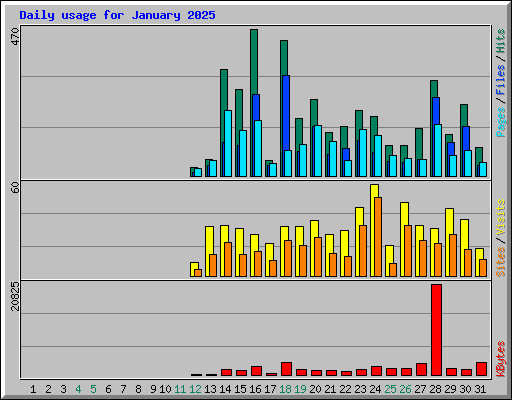This screenshot has width=512, height=400.
Task: Click day 11 on the x-axis
Action: point(180,389)
